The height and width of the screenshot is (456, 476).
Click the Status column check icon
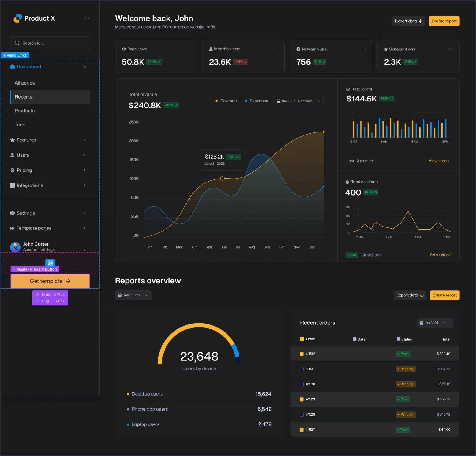(398, 339)
